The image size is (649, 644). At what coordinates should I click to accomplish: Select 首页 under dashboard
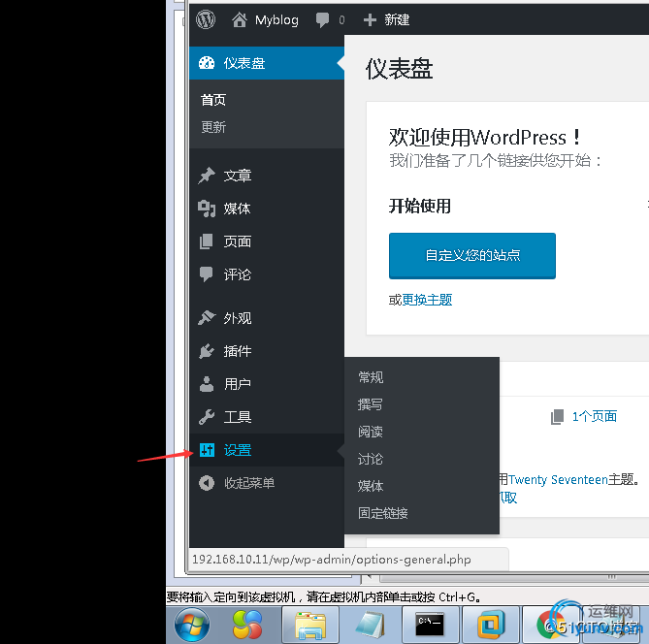(213, 100)
